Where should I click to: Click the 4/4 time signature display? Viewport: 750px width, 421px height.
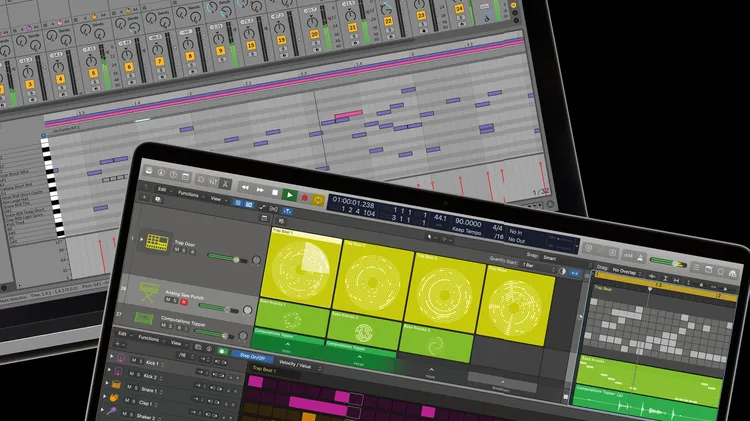497,228
